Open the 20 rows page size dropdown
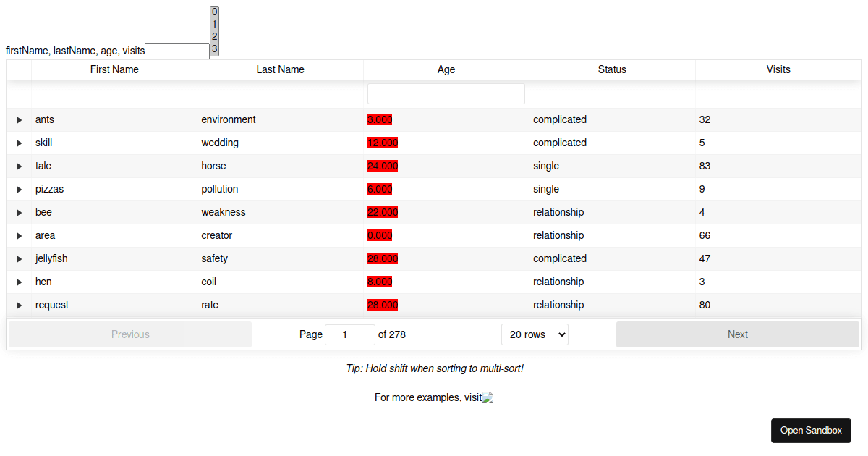 coord(535,334)
